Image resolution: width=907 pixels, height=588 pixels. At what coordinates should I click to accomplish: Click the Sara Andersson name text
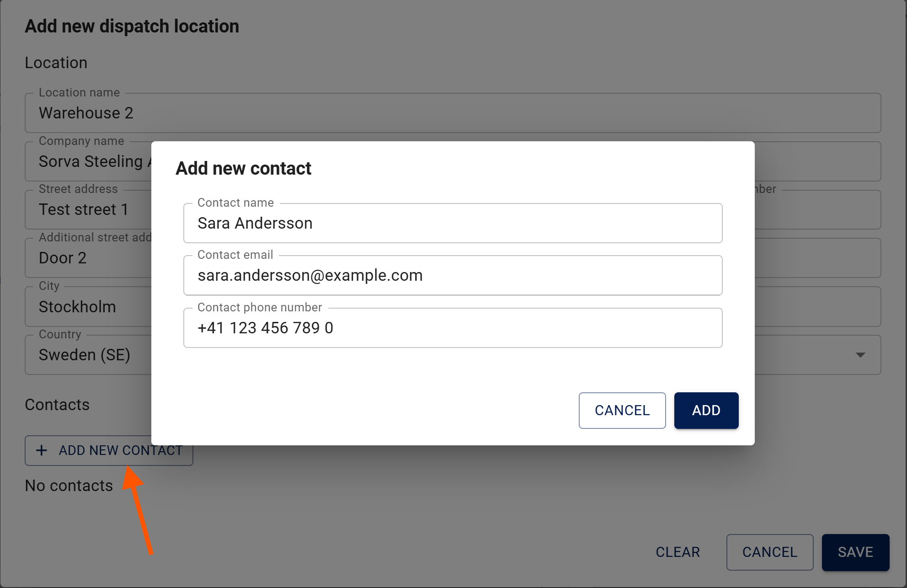[255, 223]
